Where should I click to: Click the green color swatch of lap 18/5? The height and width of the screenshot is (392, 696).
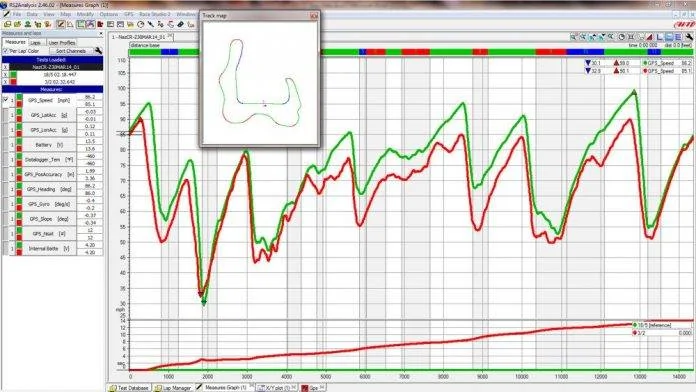13,75
